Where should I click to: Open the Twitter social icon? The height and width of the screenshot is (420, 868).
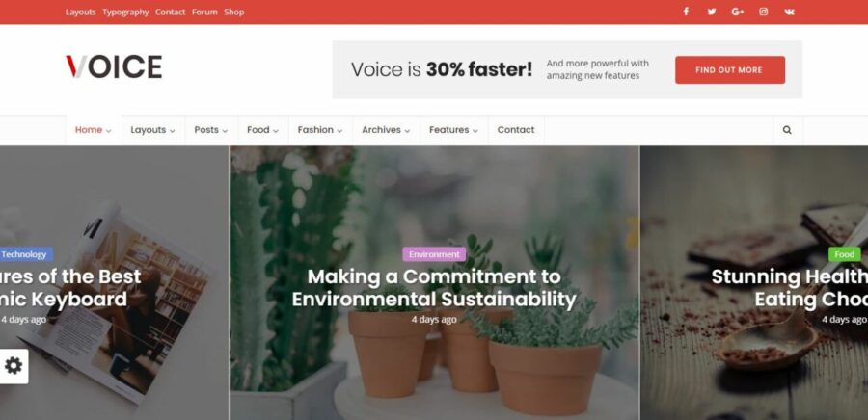(x=712, y=12)
